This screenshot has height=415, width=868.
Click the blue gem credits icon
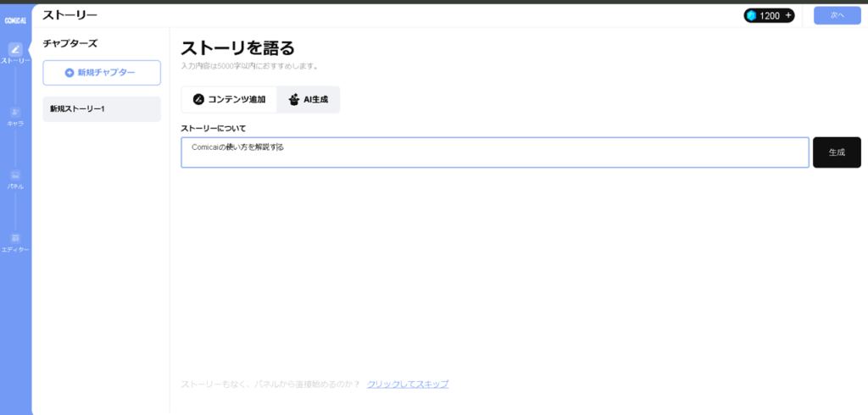click(751, 15)
